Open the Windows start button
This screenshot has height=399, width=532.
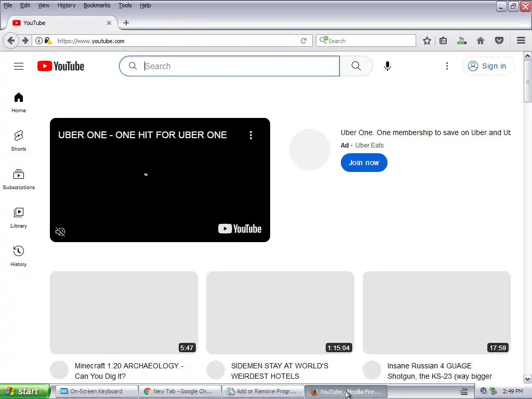(25, 391)
